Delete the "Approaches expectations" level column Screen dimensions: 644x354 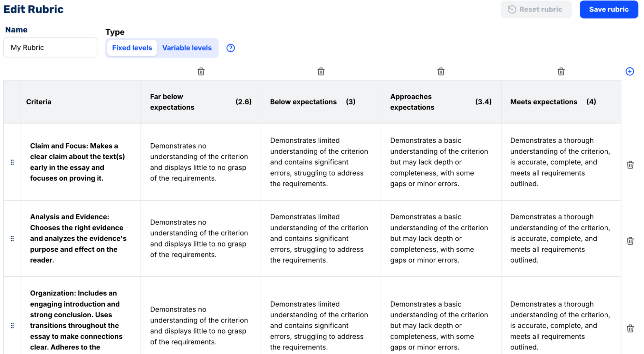point(441,72)
